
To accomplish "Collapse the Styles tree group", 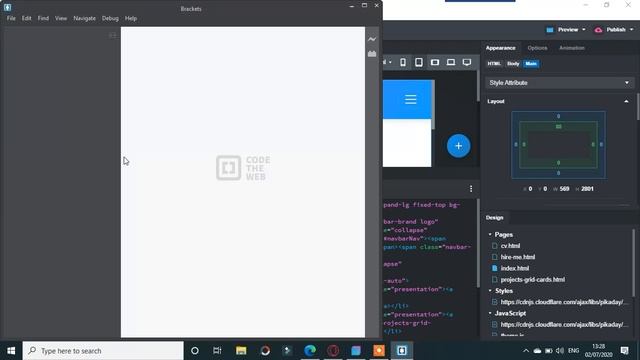I will coord(490,291).
